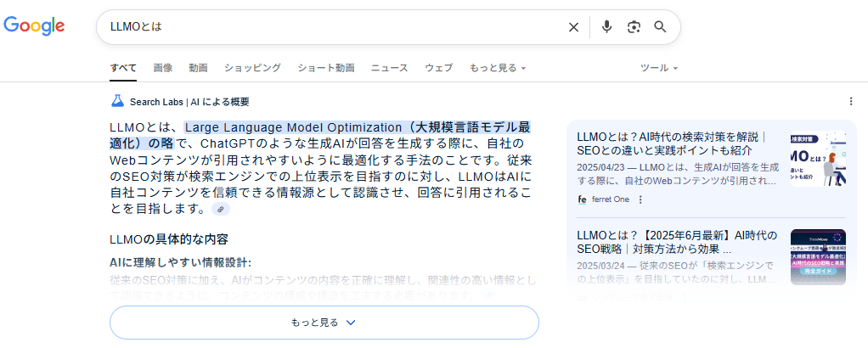The image size is (868, 348).
Task: Select the すべて tab
Action: pyautogui.click(x=123, y=68)
